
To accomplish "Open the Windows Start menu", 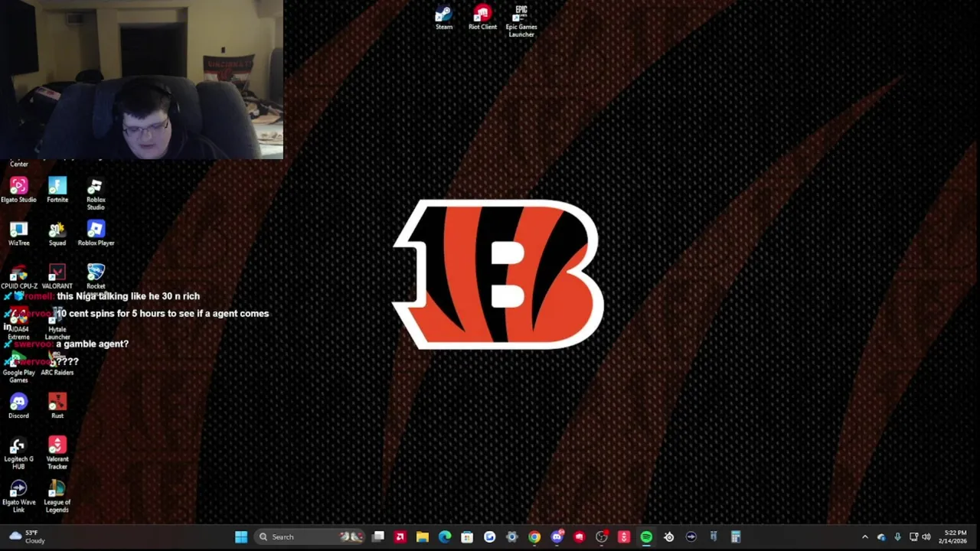I will (x=241, y=537).
